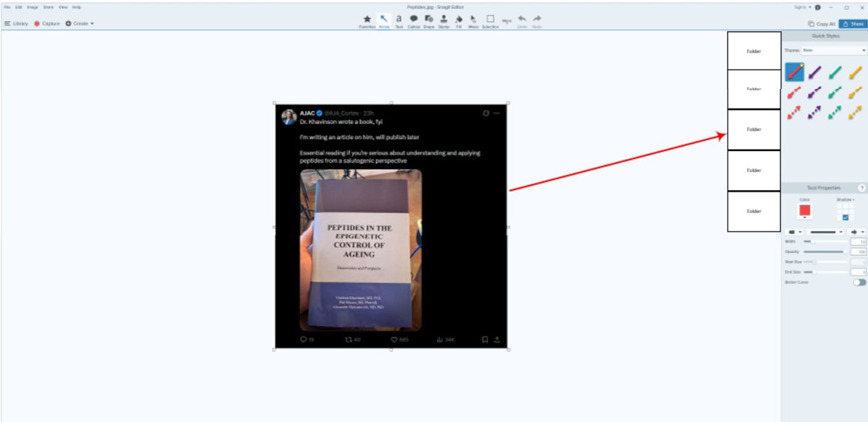Toggle the Bezier Curve switch
Image resolution: width=868 pixels, height=422 pixels.
(859, 282)
